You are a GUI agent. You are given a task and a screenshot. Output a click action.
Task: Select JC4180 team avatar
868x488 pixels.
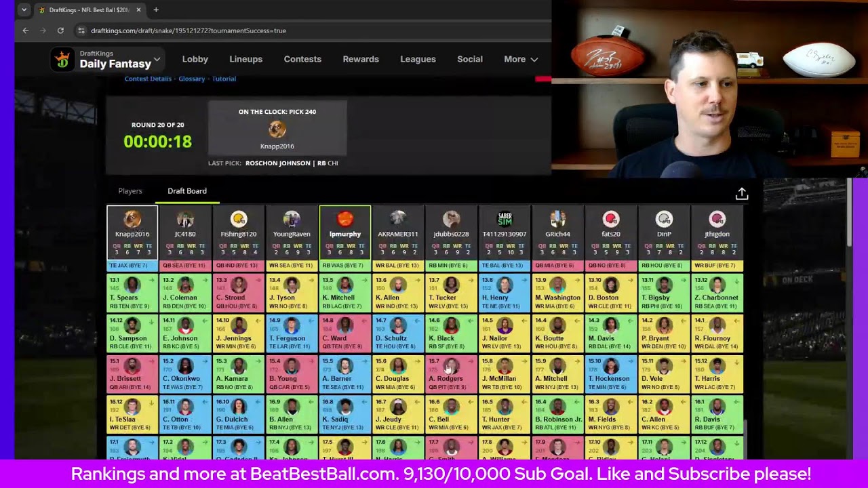click(x=185, y=219)
